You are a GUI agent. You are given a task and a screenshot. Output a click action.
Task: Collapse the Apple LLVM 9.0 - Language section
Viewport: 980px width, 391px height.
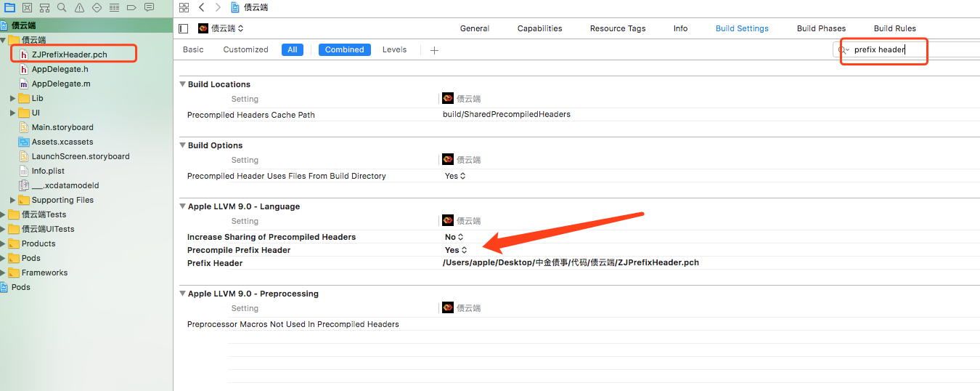pos(182,206)
